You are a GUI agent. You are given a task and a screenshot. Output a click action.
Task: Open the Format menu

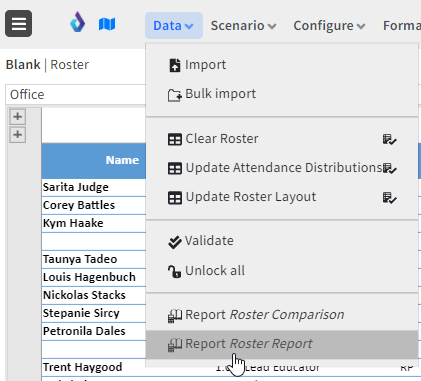tap(401, 26)
